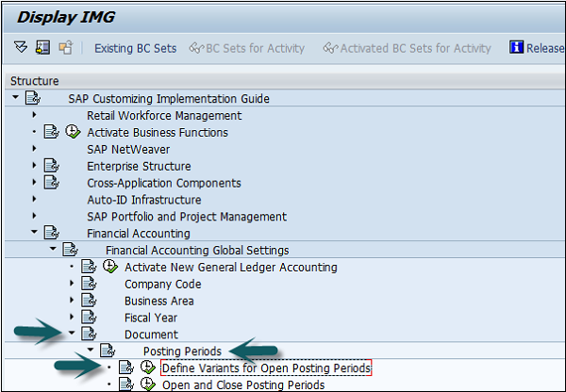This screenshot has height=392, width=566.
Task: Click the blue info icon beside Release
Action: click(x=516, y=48)
